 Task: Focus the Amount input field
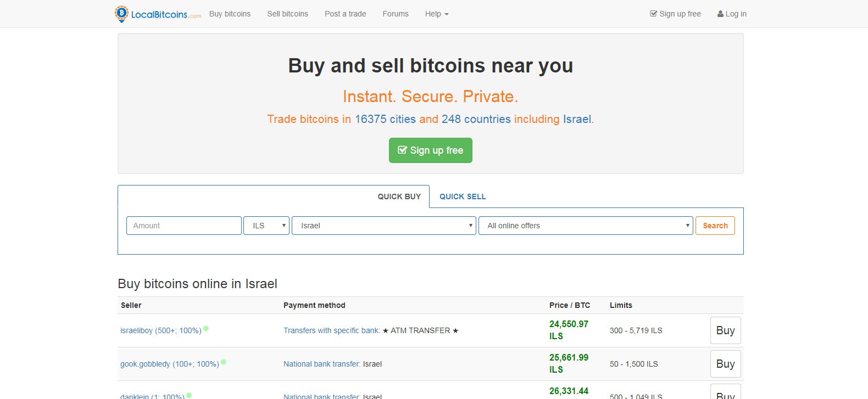point(184,226)
